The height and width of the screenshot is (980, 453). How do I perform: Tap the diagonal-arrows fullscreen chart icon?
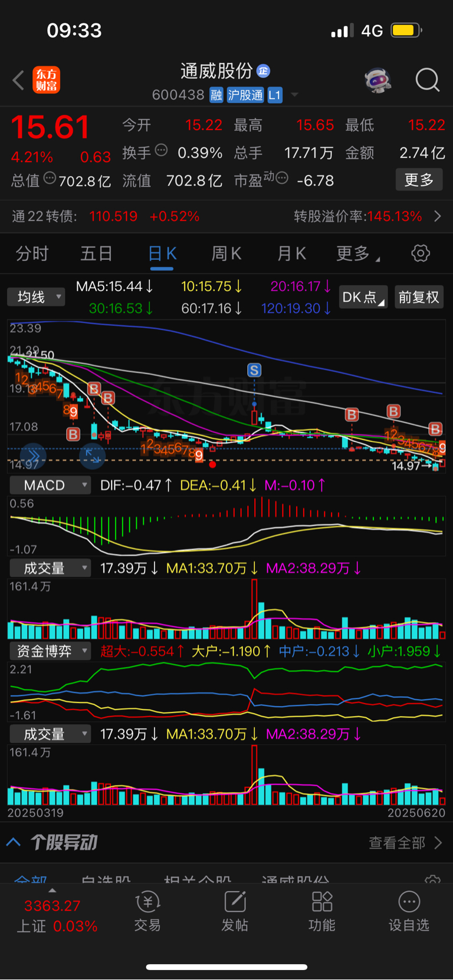pyautogui.click(x=92, y=456)
